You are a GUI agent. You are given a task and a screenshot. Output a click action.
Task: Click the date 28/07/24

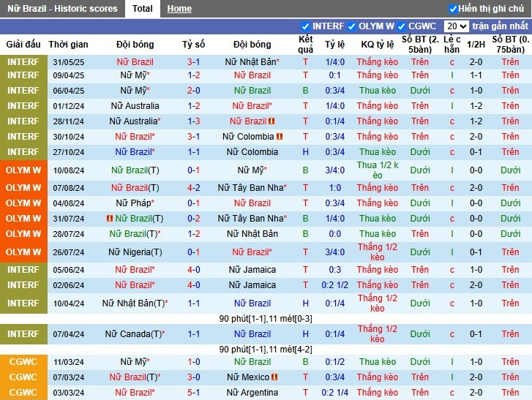(x=69, y=234)
